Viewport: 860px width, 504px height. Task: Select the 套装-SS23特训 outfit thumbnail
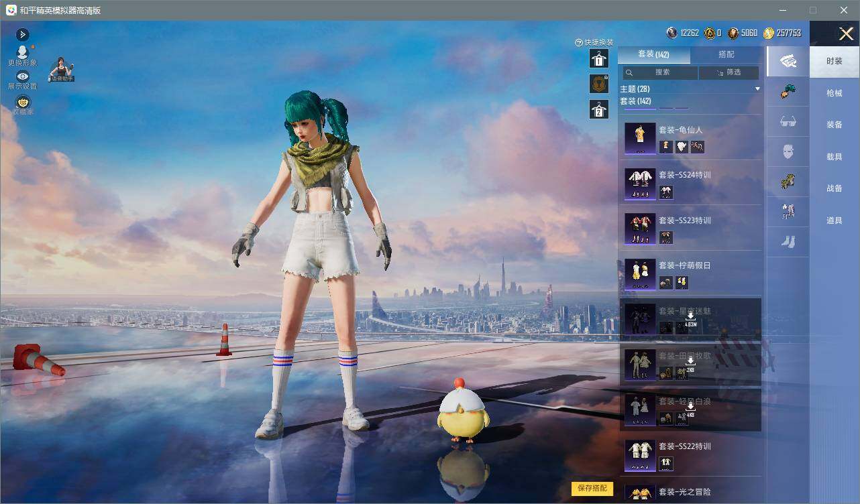tap(640, 229)
